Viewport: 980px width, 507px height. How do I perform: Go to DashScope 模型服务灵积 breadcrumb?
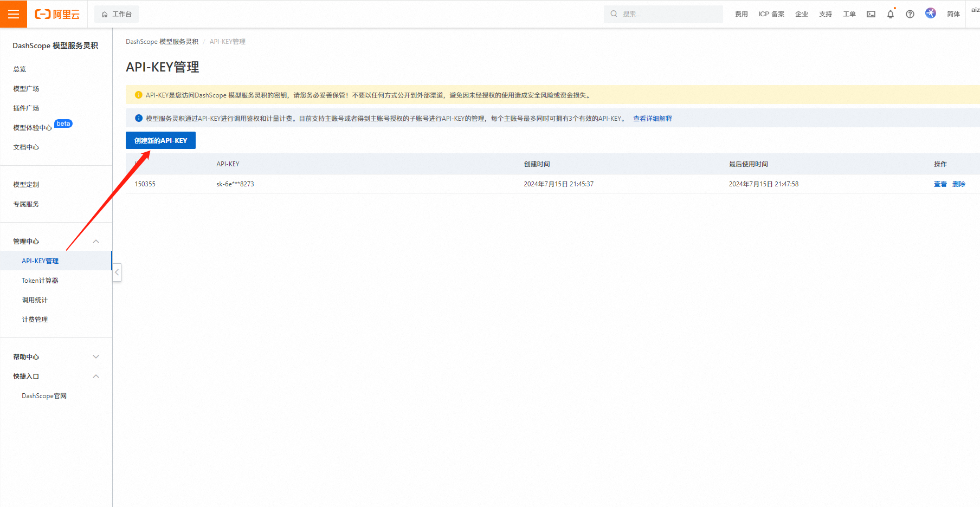point(162,42)
